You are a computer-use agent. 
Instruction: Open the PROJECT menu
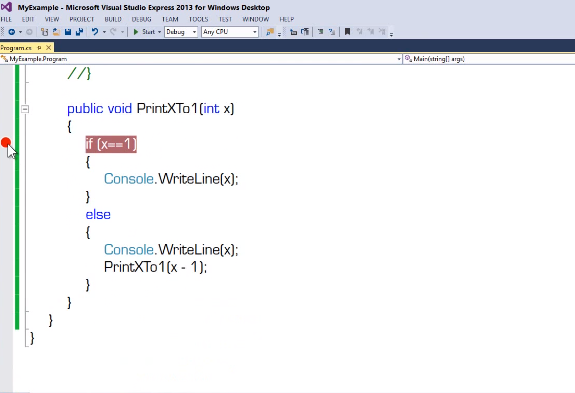(x=82, y=19)
